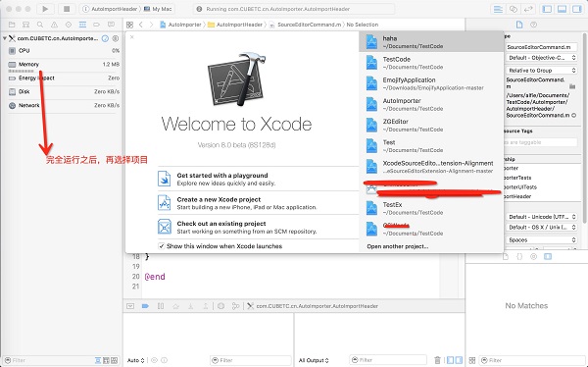Open the report navigator tab

pyautogui.click(x=111, y=25)
